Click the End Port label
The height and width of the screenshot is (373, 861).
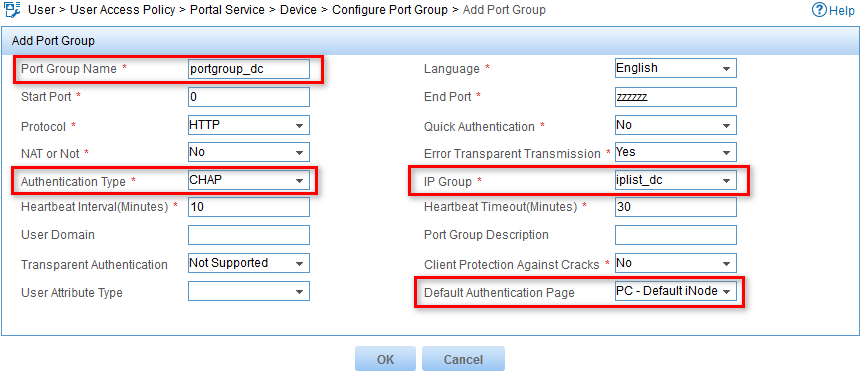coord(448,97)
